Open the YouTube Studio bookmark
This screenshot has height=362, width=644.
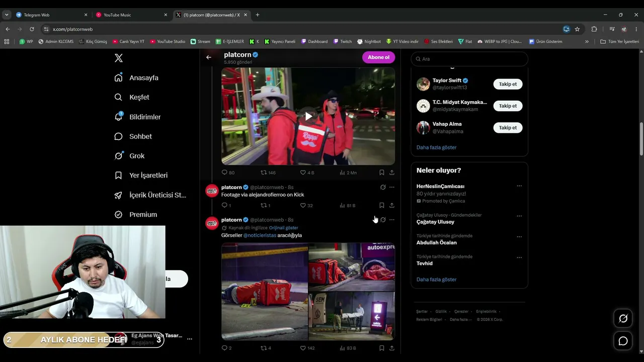coord(168,42)
